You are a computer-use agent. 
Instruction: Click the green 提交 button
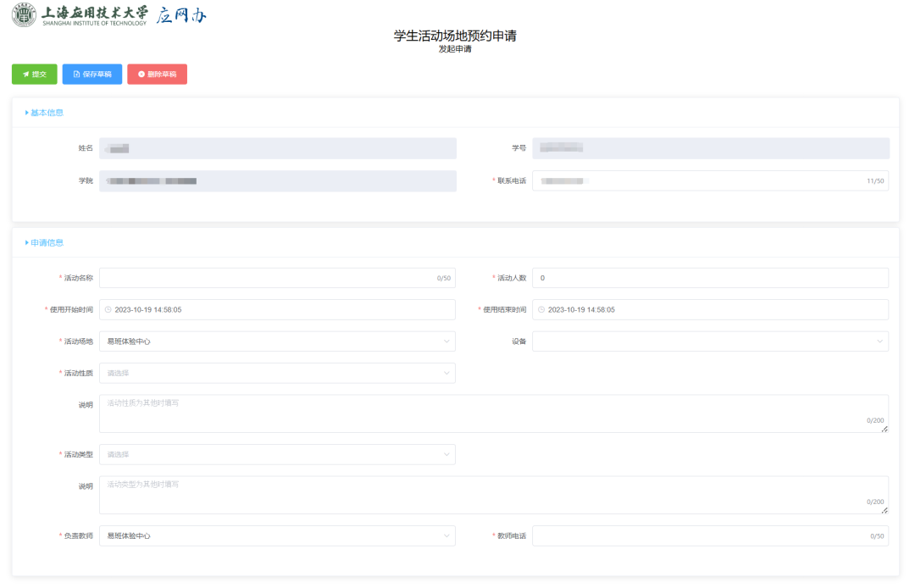34,74
